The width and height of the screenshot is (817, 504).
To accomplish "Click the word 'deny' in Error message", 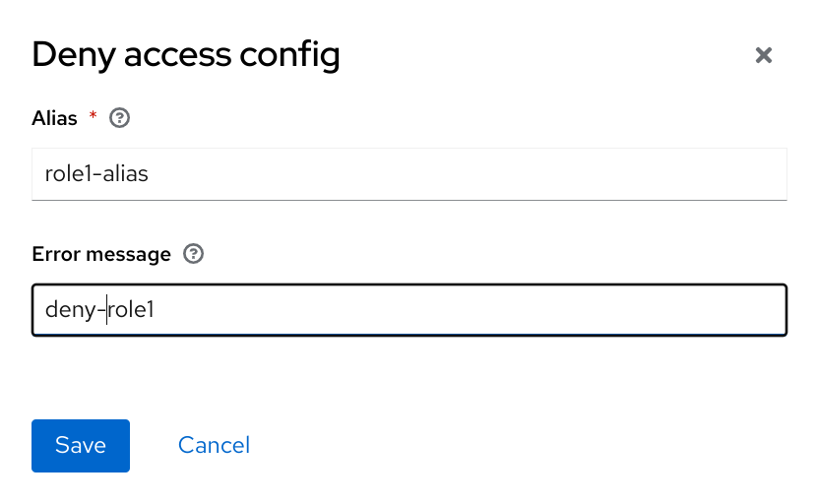I will [69, 310].
